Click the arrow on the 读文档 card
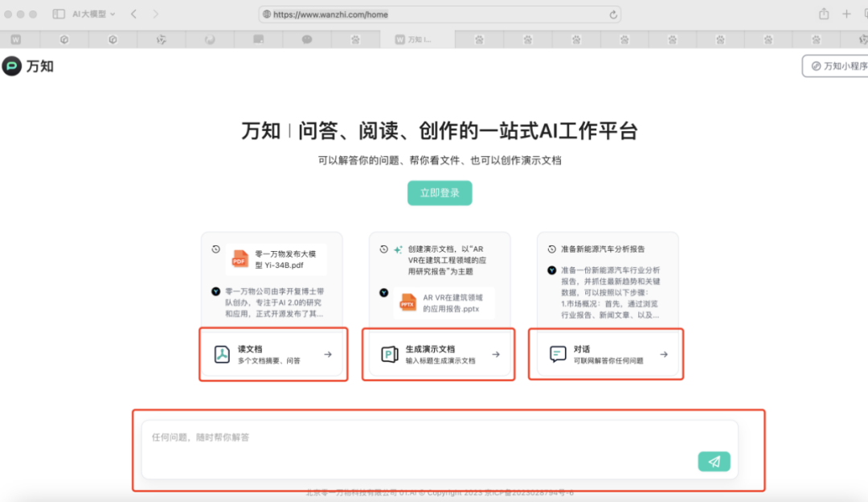This screenshot has width=868, height=502. pos(328,354)
